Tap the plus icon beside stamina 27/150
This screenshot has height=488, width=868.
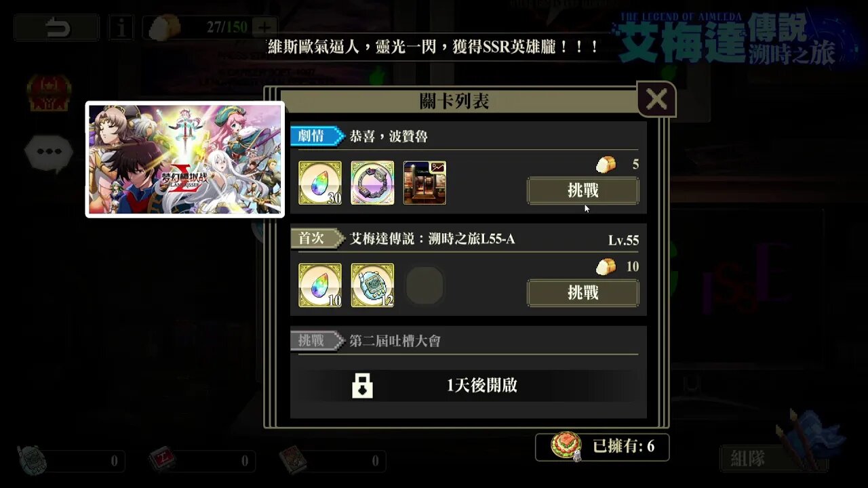[264, 28]
